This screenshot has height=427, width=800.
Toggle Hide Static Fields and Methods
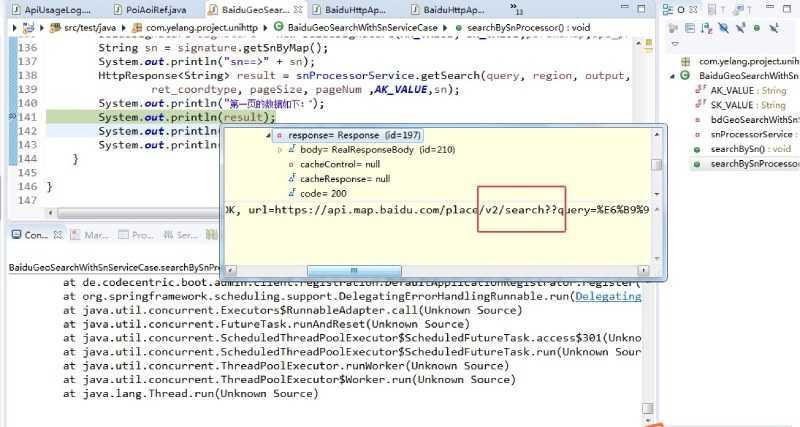coord(740,28)
